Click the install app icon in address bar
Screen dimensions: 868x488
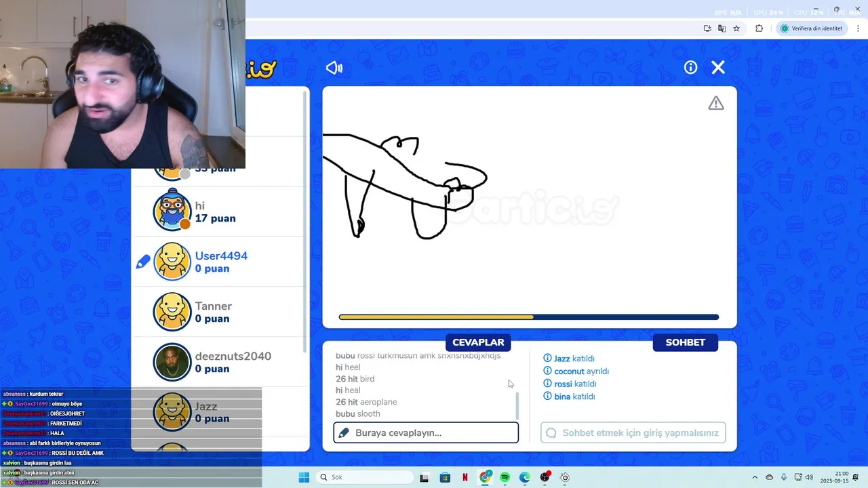(707, 28)
